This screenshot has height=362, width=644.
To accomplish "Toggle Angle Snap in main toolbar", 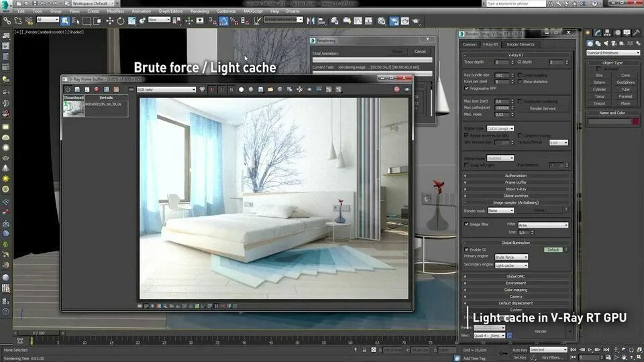I will pyautogui.click(x=223, y=21).
